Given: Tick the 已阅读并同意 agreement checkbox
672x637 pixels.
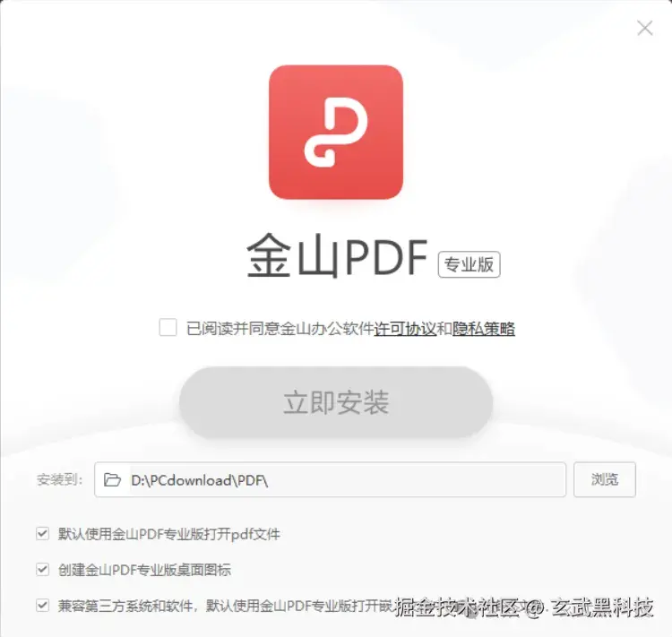Looking at the screenshot, I should (x=168, y=328).
